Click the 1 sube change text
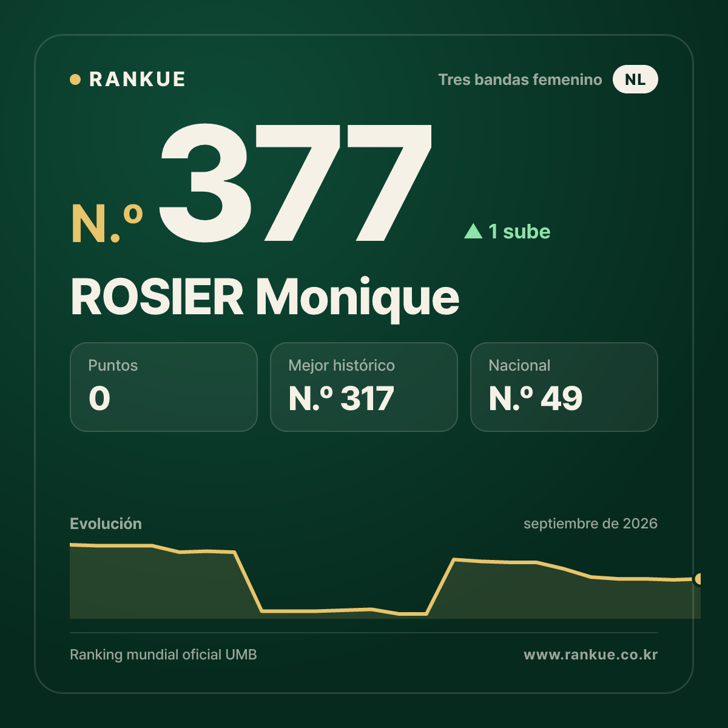This screenshot has height=728, width=728. click(519, 231)
